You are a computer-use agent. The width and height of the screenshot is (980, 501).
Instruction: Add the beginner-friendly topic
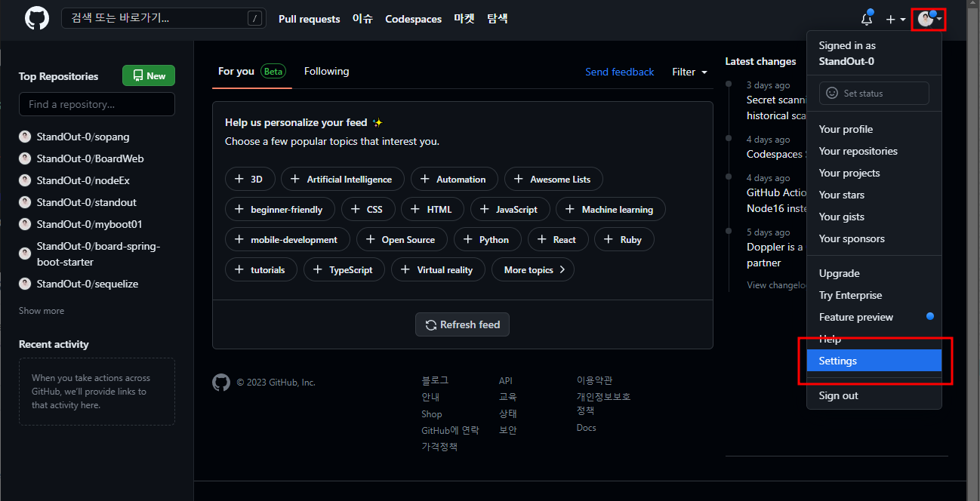(280, 209)
